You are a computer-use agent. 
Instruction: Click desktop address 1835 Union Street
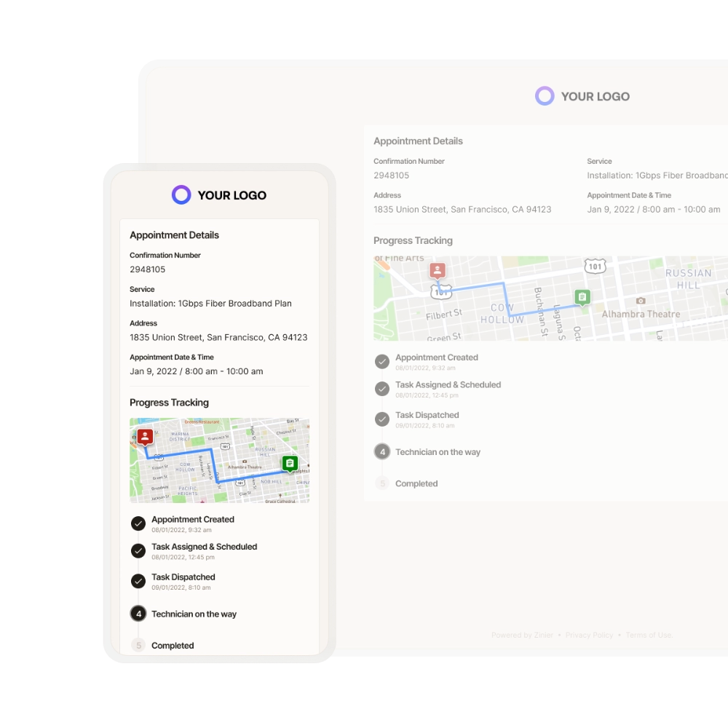(462, 210)
